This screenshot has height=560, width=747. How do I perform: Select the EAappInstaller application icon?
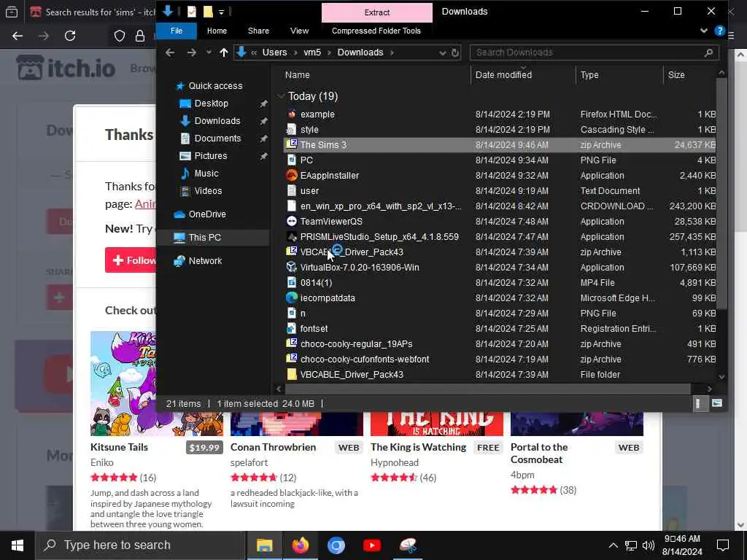292,175
